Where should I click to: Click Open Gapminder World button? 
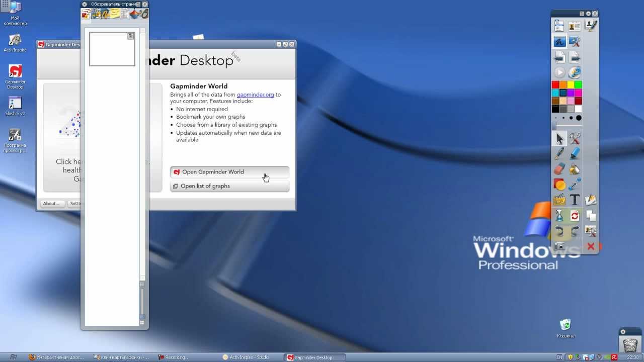coord(229,172)
